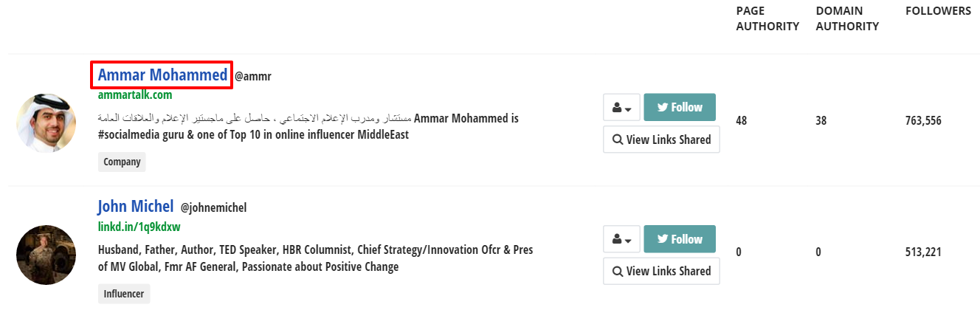
Task: View links shared by Ammar Mohammed
Action: click(x=661, y=139)
